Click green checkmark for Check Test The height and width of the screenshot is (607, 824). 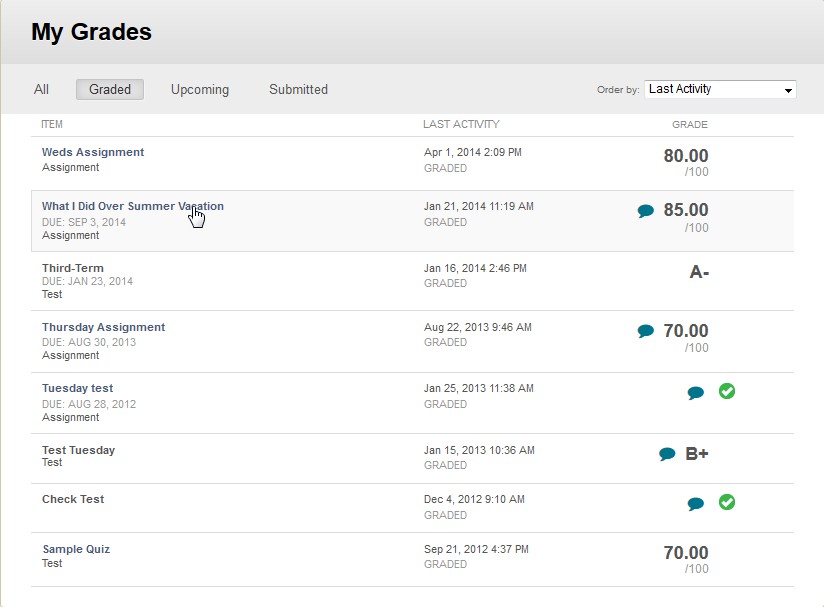coord(727,502)
